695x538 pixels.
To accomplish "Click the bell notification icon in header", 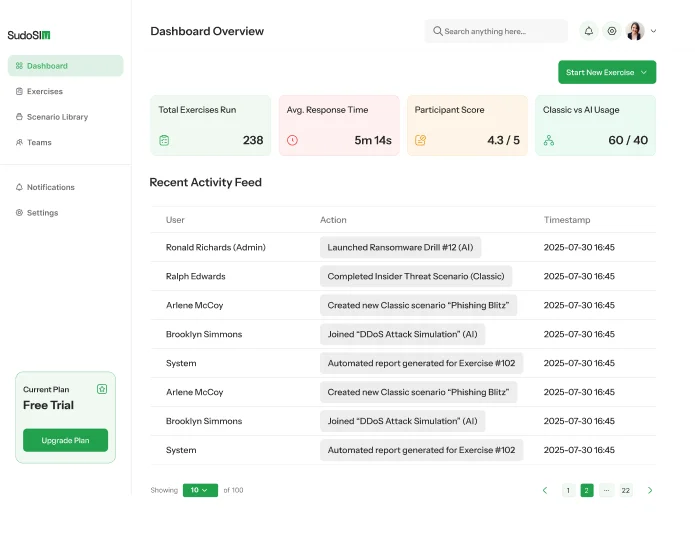I will [x=589, y=31].
